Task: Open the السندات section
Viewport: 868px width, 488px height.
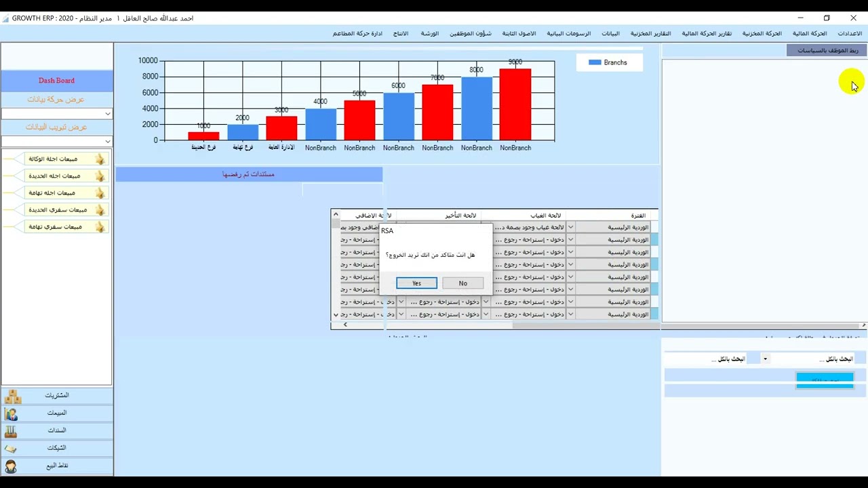Action: tap(57, 430)
